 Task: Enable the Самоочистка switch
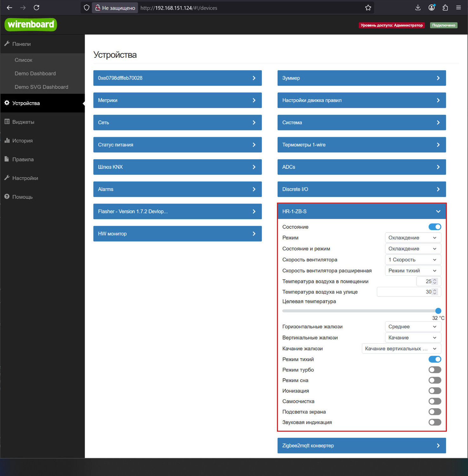point(435,401)
